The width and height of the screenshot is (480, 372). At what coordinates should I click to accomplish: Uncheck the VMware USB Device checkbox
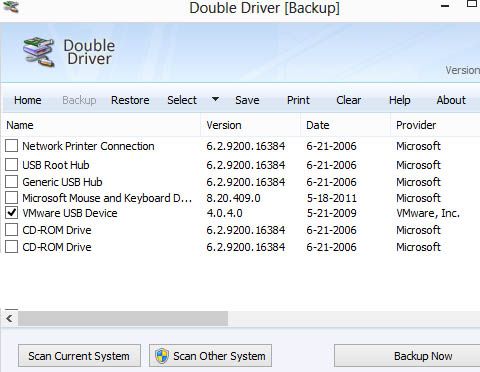[x=12, y=213]
